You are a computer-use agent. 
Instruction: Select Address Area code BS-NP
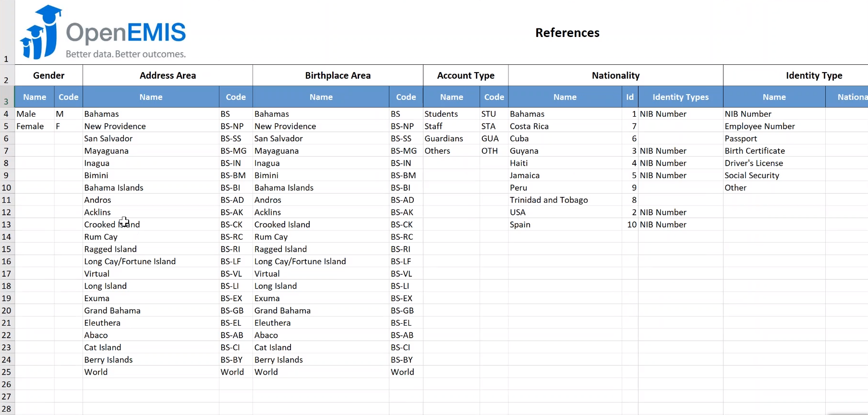pyautogui.click(x=236, y=126)
